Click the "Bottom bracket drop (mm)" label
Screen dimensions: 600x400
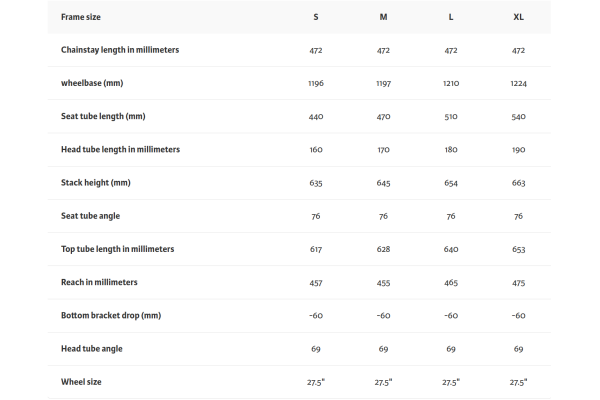point(111,315)
